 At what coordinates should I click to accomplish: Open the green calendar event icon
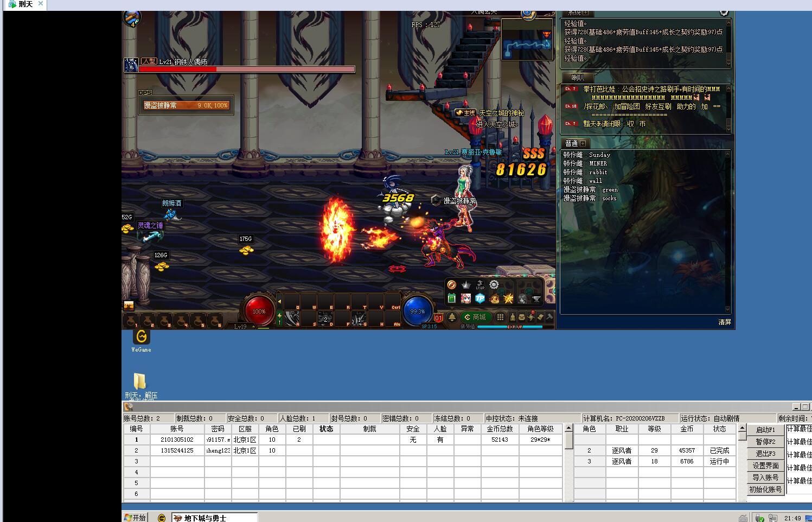pyautogui.click(x=452, y=298)
